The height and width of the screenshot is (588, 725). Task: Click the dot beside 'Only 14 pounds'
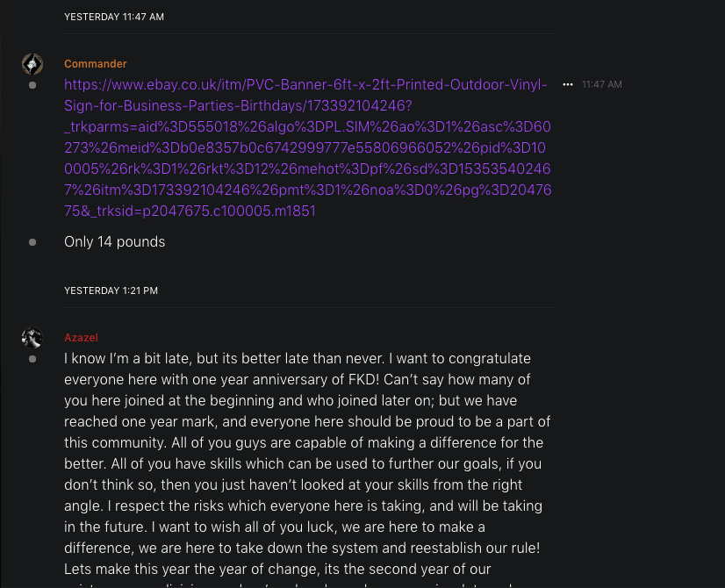pyautogui.click(x=32, y=241)
